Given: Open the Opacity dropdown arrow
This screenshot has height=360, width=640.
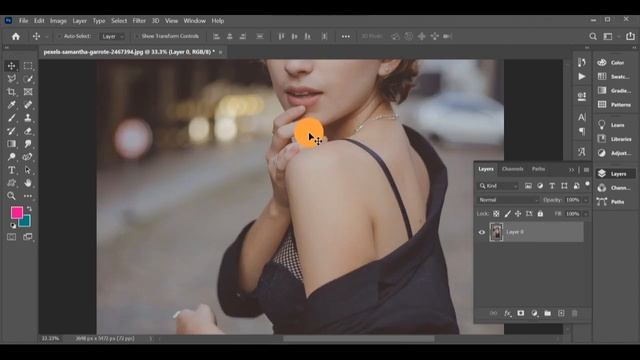Looking at the screenshot, I should pos(586,200).
